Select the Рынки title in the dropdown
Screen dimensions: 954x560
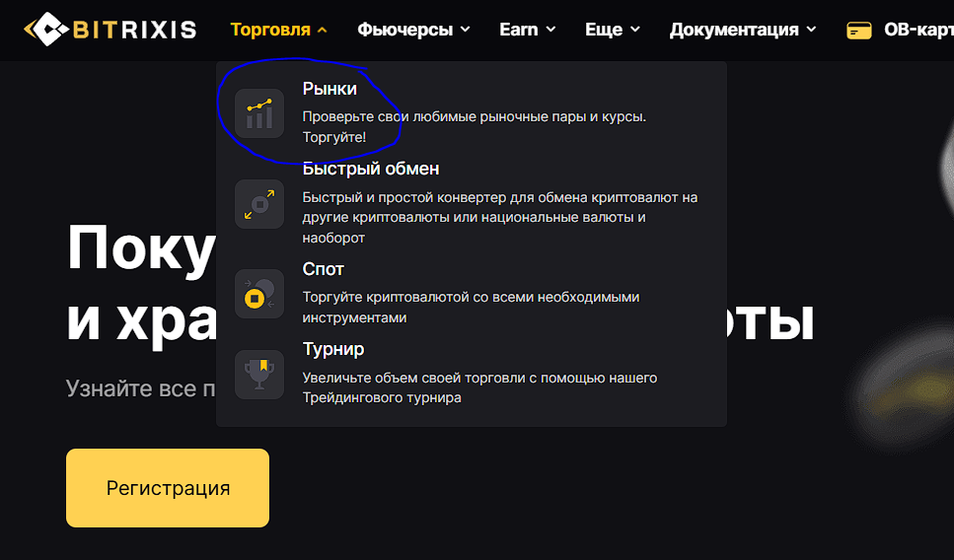330,89
